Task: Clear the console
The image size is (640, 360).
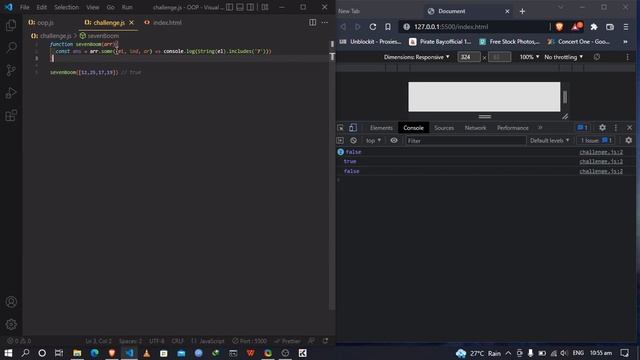Action: (x=353, y=140)
